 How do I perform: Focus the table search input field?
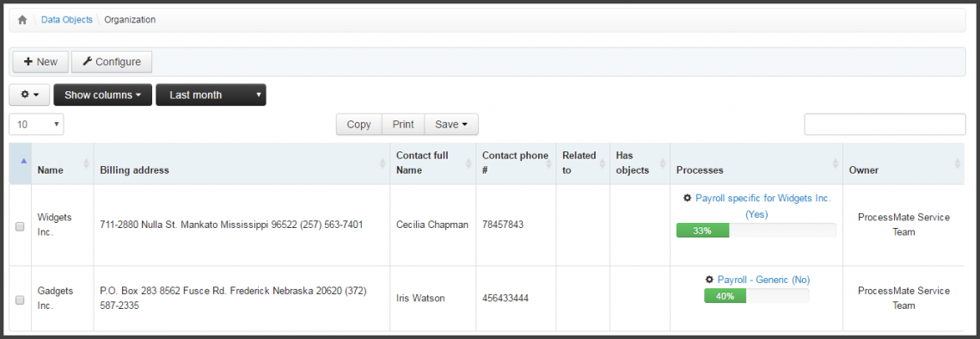tap(885, 125)
